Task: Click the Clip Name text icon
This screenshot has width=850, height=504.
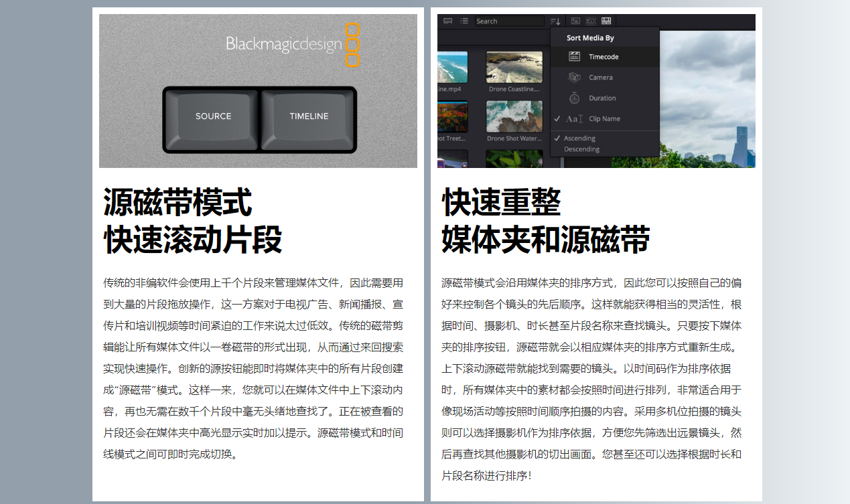Action: point(574,118)
